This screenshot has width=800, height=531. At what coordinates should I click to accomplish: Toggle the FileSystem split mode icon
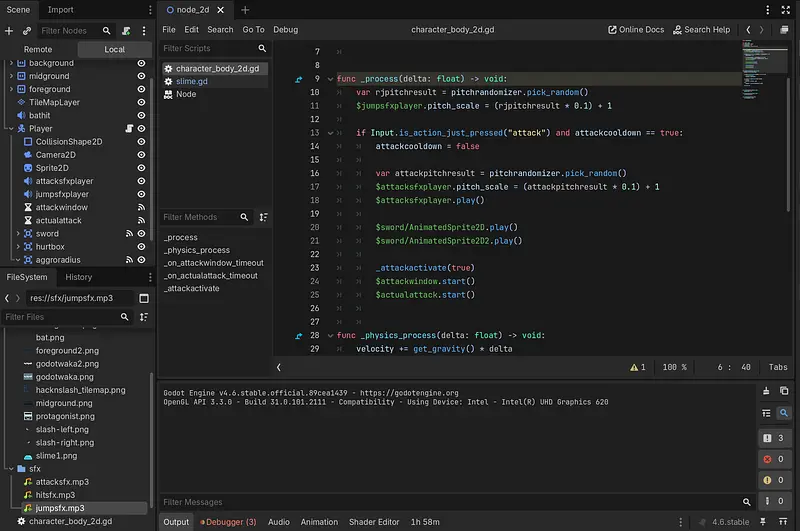point(144,298)
